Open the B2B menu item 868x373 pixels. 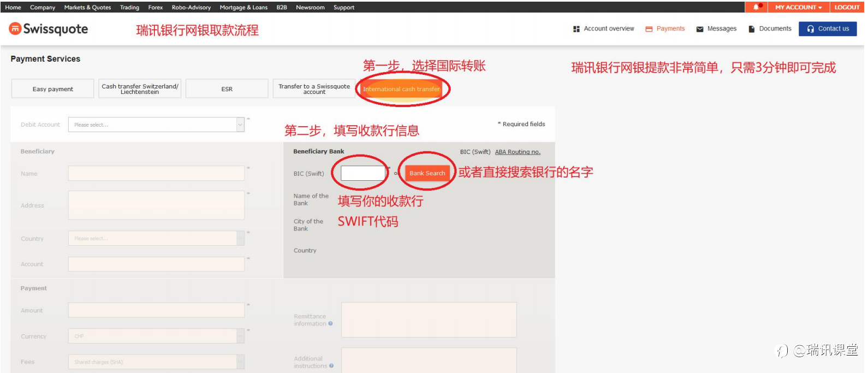(282, 7)
